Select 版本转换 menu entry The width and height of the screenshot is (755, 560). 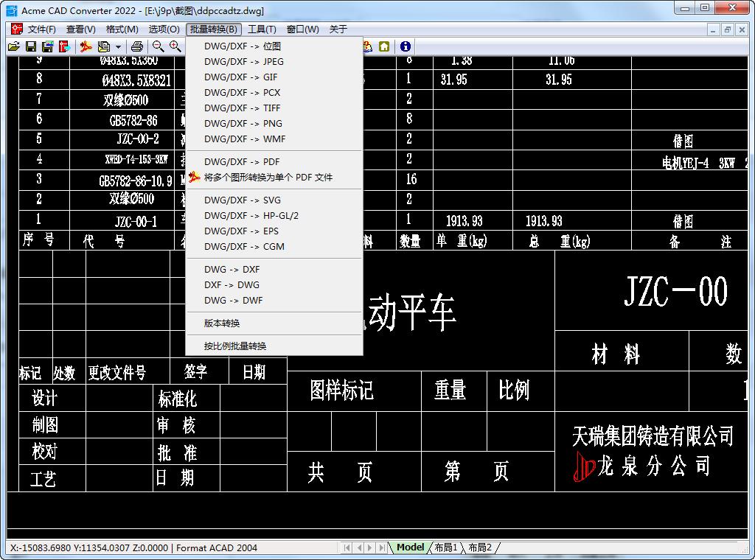[x=274, y=323]
